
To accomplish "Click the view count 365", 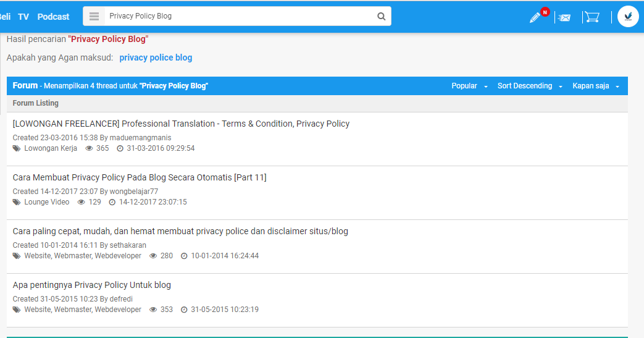I will point(102,148).
